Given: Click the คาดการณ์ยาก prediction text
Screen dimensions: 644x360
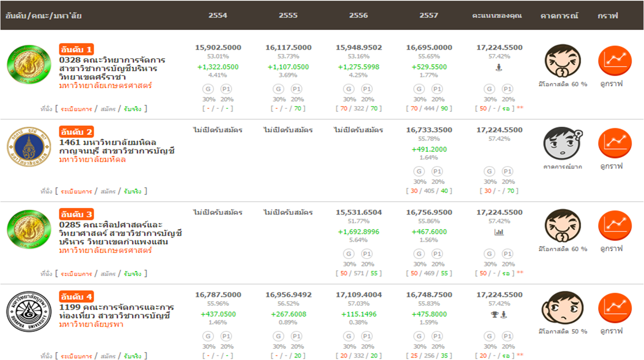Looking at the screenshot, I should [x=563, y=167].
